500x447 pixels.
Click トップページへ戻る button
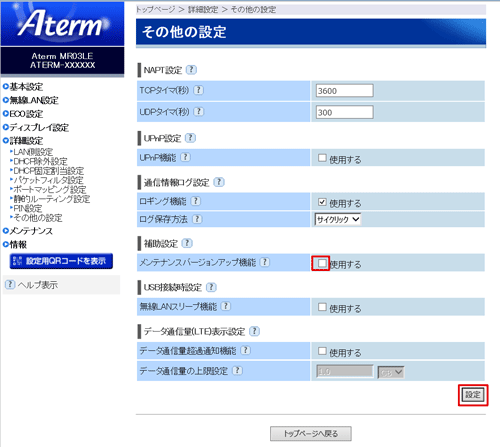click(x=311, y=434)
